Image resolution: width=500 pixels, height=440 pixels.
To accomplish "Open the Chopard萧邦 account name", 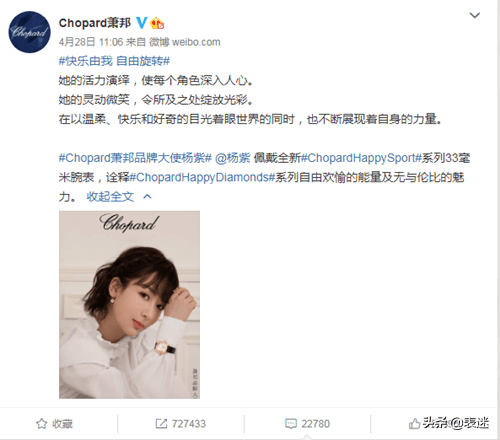I will 95,23.
